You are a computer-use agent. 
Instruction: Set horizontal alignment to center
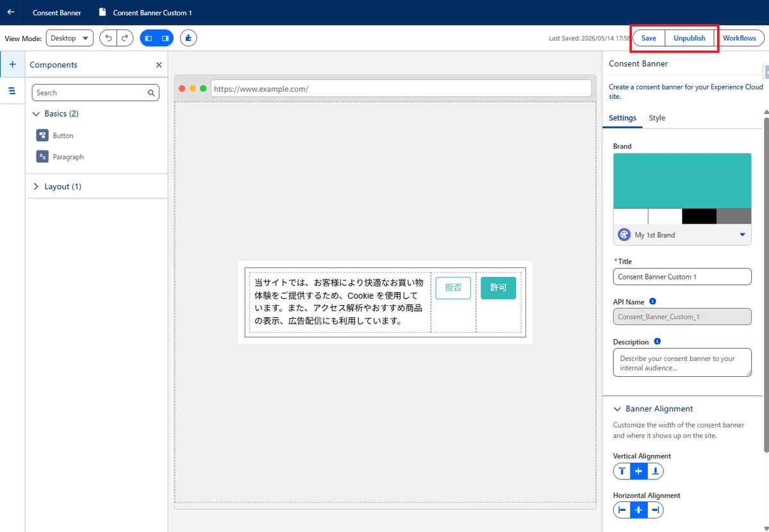pyautogui.click(x=638, y=510)
